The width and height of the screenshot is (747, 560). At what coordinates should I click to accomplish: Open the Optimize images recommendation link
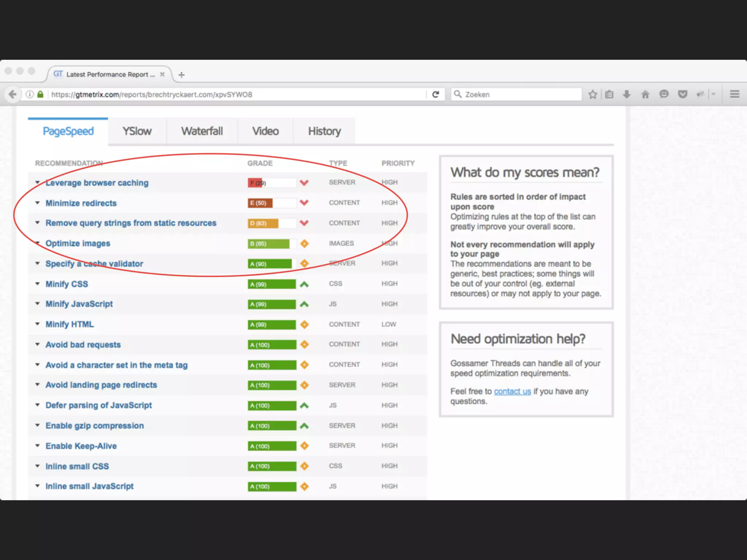78,243
